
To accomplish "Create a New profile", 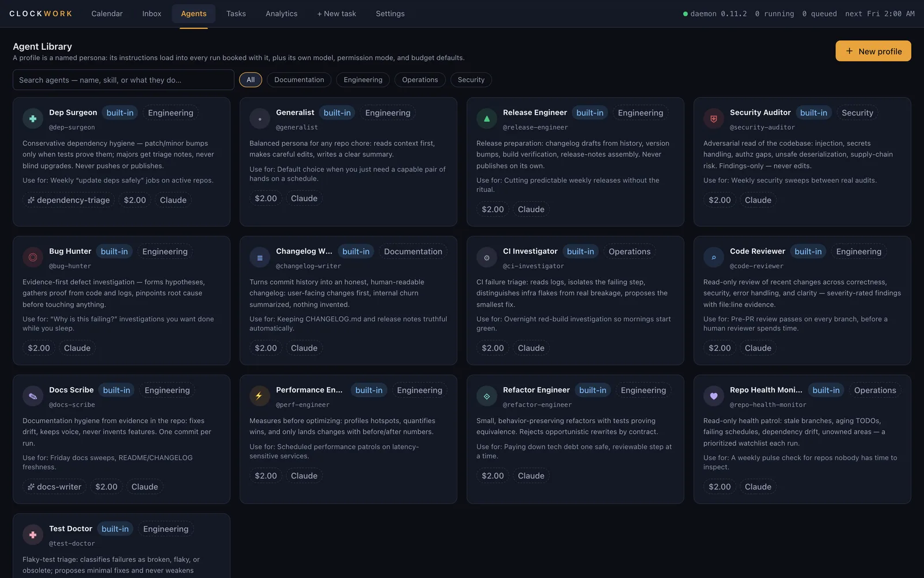I will [x=873, y=51].
